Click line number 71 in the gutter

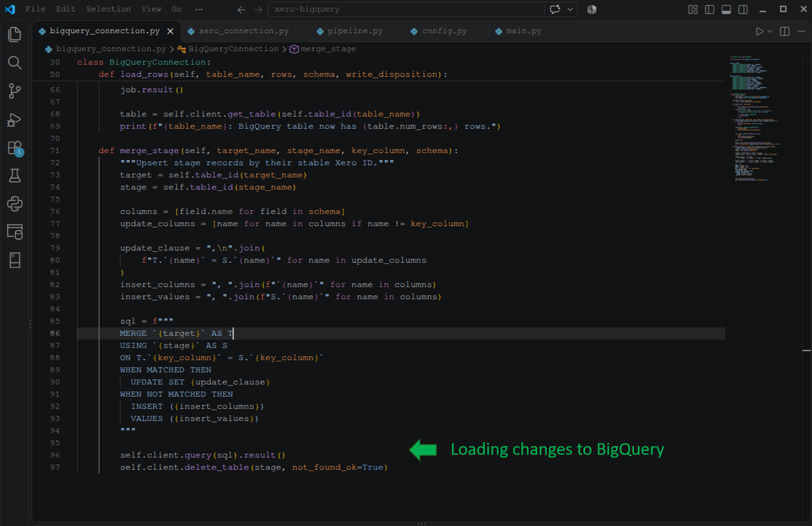point(55,151)
